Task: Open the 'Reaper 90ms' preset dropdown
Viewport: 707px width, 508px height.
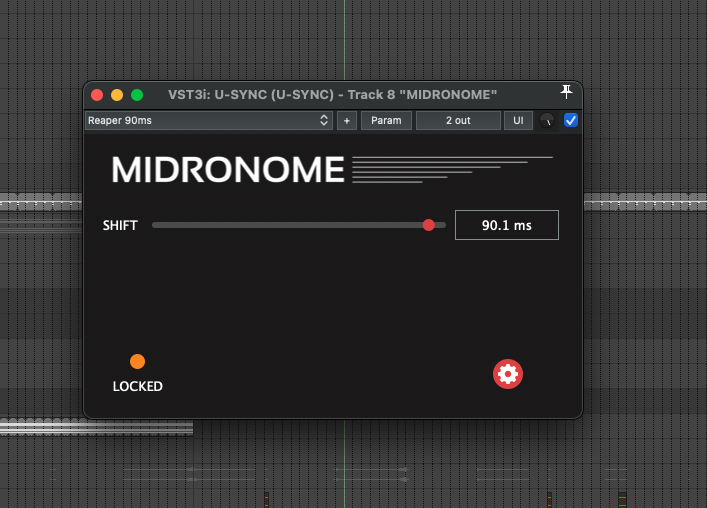Action: click(x=208, y=121)
